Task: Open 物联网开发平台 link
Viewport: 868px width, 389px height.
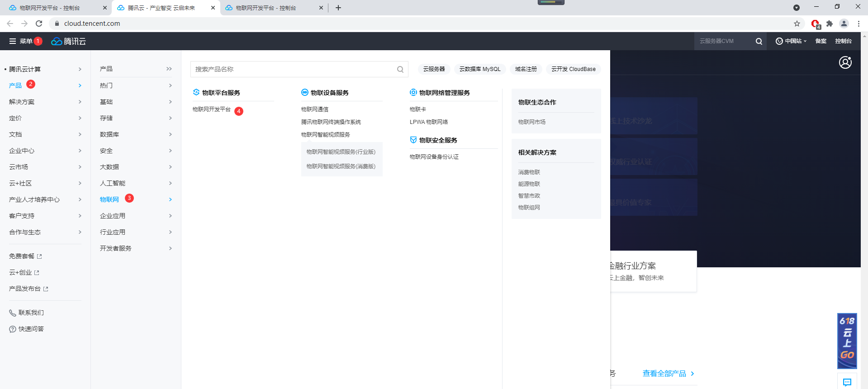Action: pos(212,109)
